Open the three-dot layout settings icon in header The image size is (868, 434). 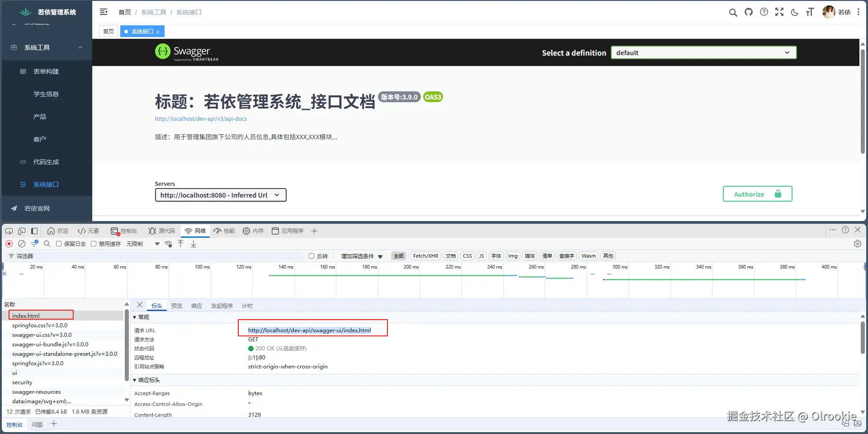[859, 12]
